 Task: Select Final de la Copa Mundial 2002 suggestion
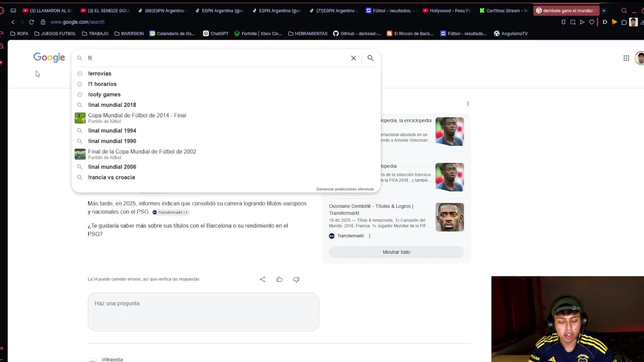tap(226, 154)
